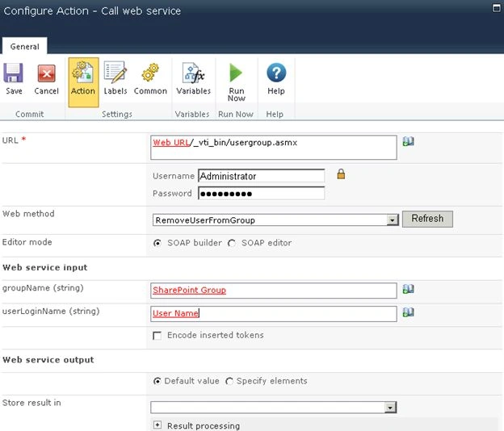This screenshot has width=504, height=431.
Task: Click insert reference icon beside groupName field
Action: 408,289
